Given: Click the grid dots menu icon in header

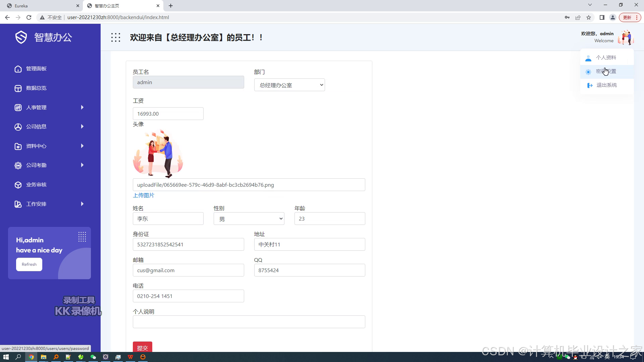Looking at the screenshot, I should pos(116,38).
